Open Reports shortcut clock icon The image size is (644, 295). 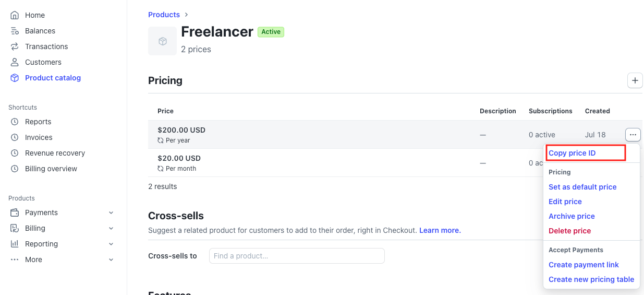15,122
